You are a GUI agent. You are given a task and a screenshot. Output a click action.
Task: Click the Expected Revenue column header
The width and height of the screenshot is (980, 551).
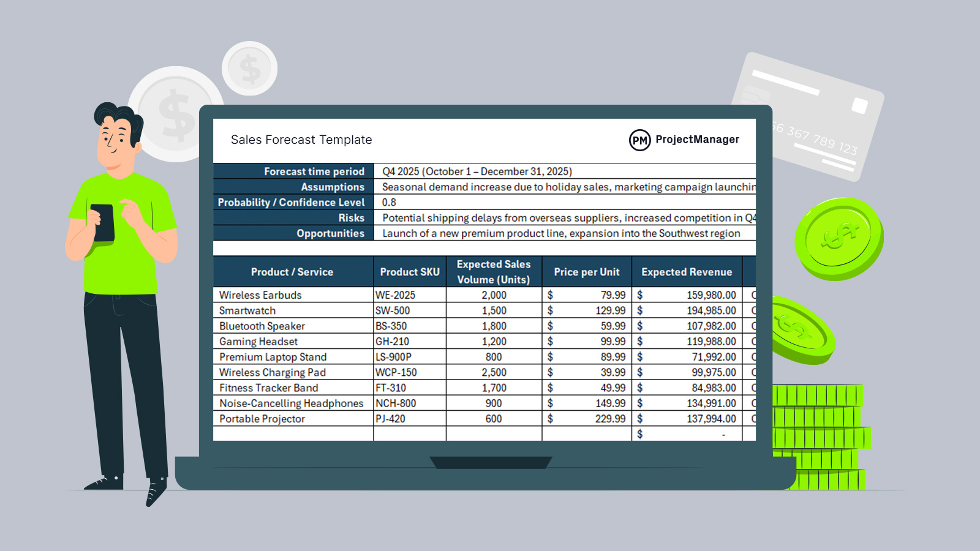[687, 272]
